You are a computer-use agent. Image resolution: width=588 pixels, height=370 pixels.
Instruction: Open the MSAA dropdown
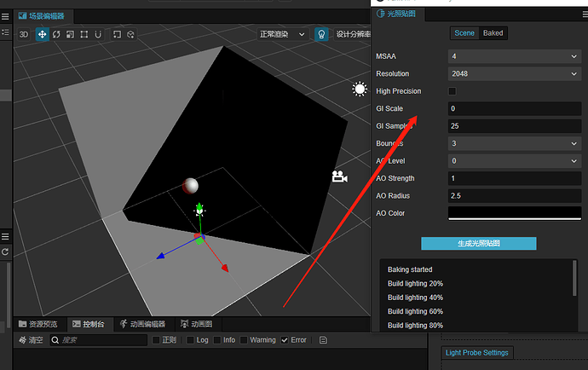tap(515, 56)
